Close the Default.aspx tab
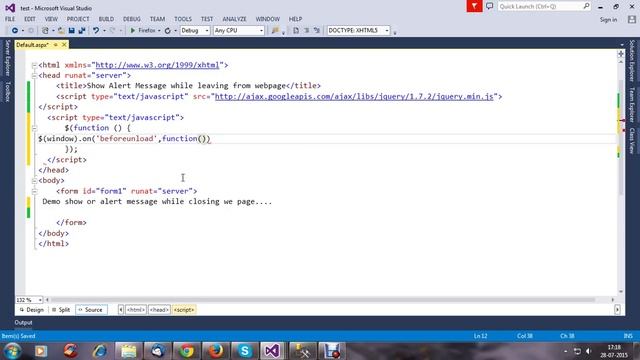The width and height of the screenshot is (640, 360). pos(64,44)
